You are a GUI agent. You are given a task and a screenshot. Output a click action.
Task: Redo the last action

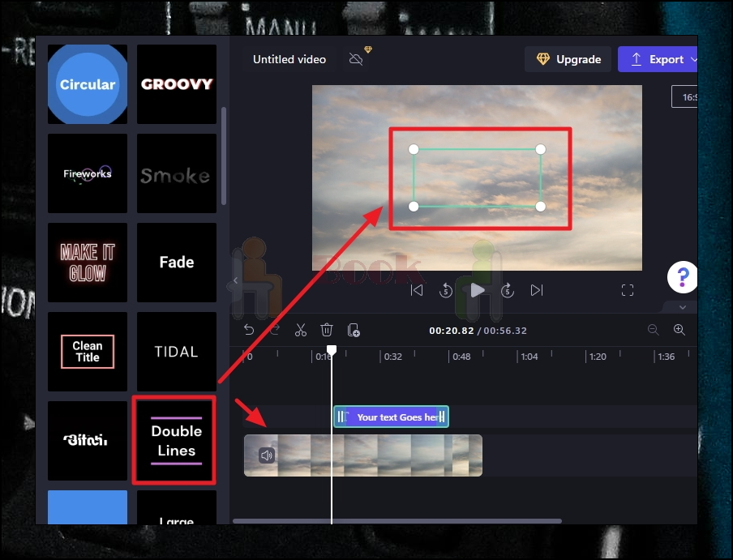pyautogui.click(x=275, y=330)
